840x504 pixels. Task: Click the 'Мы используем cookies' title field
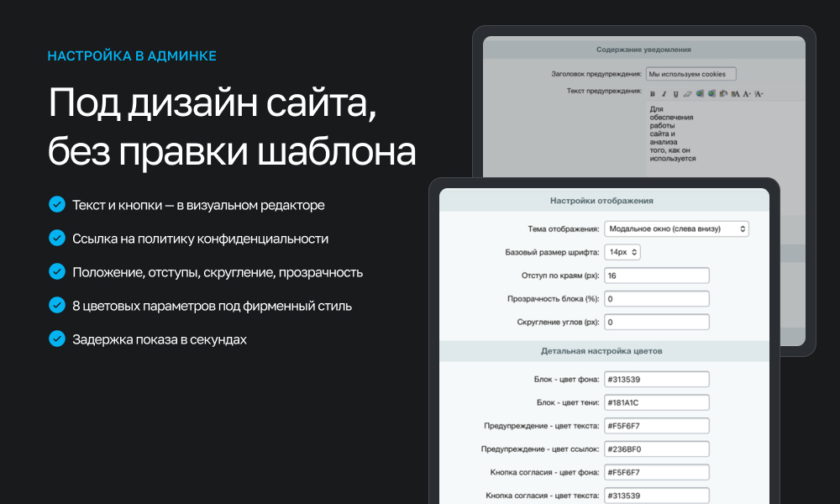coord(691,74)
